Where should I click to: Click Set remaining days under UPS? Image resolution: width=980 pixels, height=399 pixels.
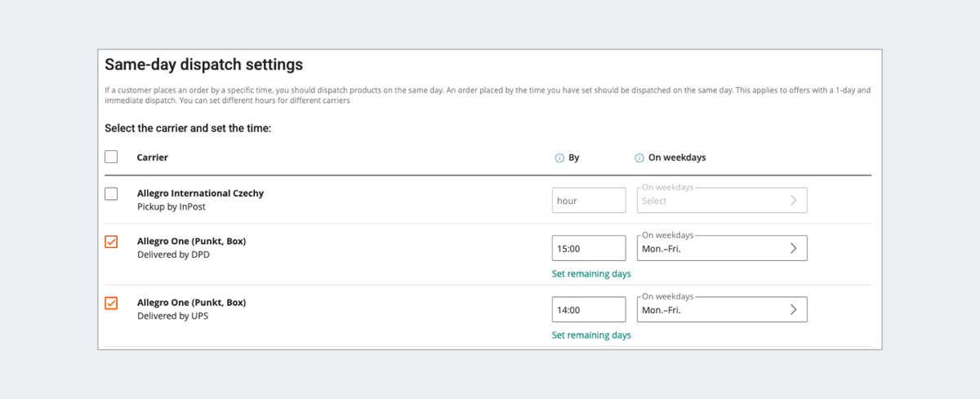coord(591,335)
